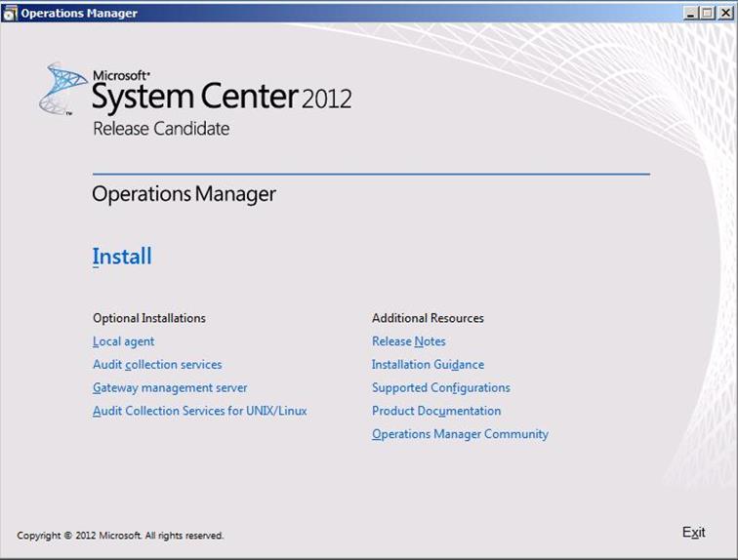
Task: Close the Operations Manager window
Action: 725,13
